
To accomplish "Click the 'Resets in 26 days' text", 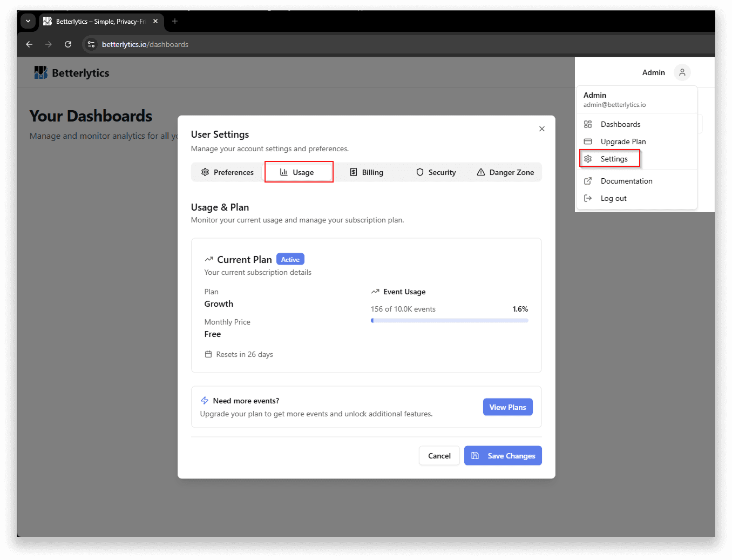I will 245,354.
